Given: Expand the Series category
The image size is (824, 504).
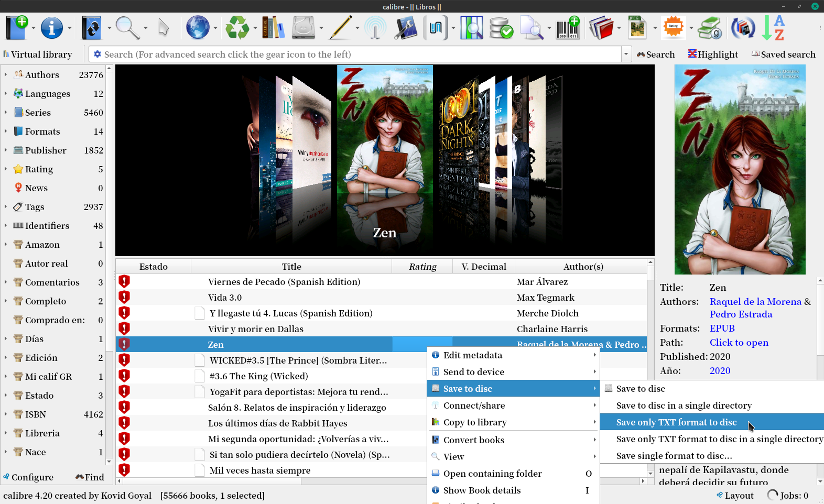Looking at the screenshot, I should tap(6, 112).
